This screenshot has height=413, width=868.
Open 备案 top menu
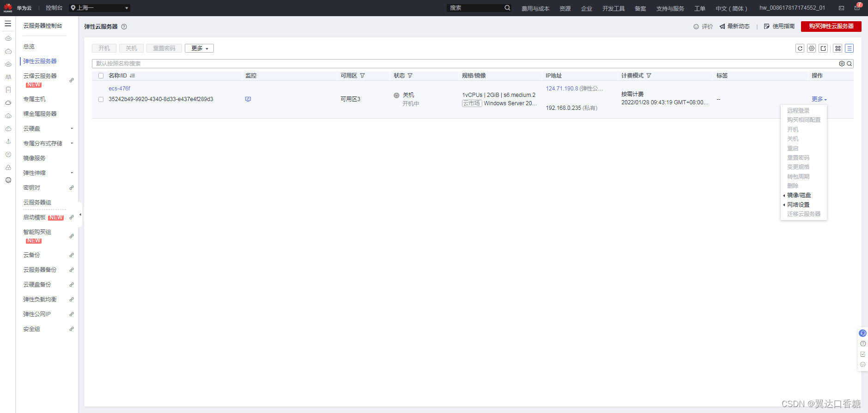click(x=640, y=8)
